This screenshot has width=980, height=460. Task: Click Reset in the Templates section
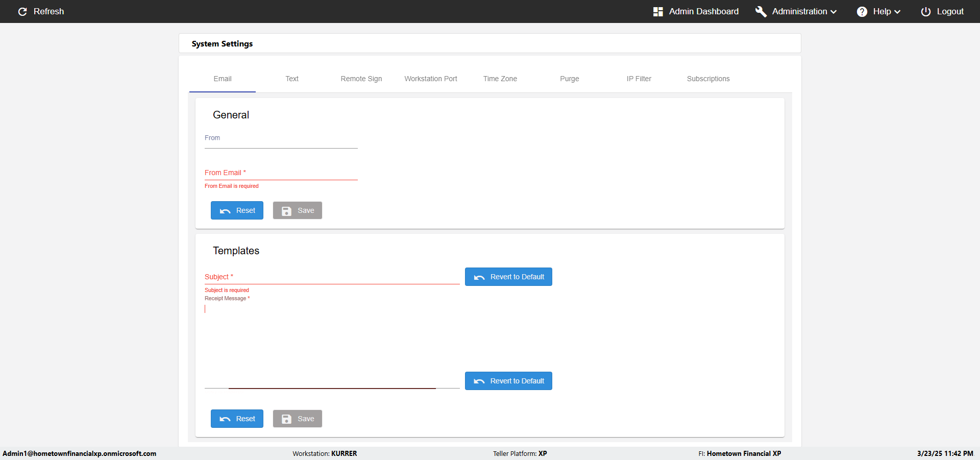[x=237, y=419]
